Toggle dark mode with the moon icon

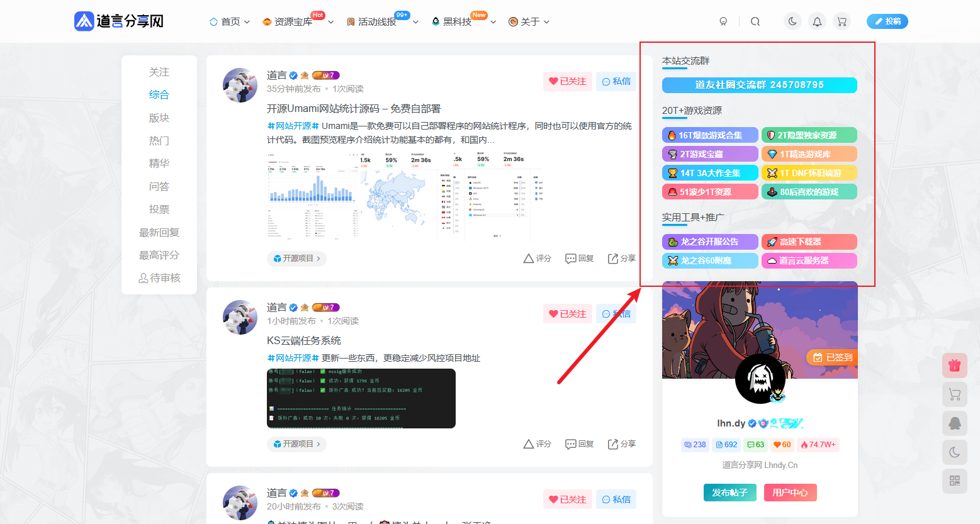click(792, 21)
